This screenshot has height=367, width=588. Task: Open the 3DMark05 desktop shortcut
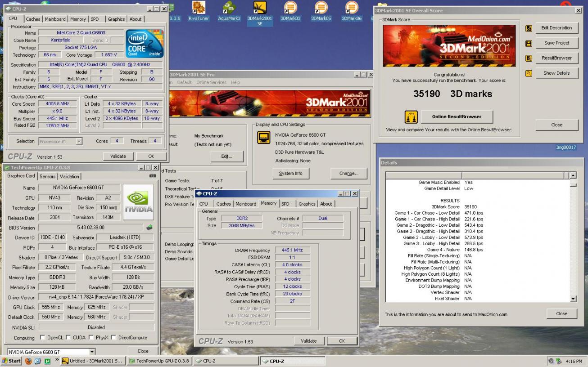321,11
